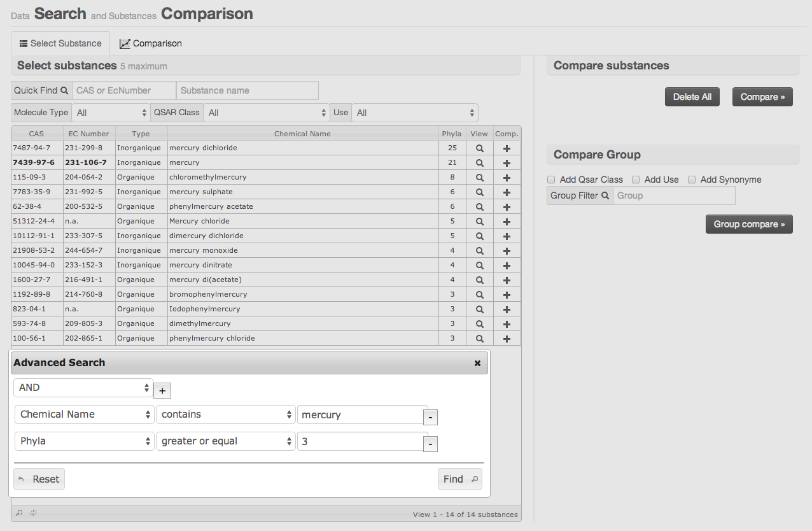Select the Select Substance tab
Screen dimensions: 812x531
pos(60,43)
